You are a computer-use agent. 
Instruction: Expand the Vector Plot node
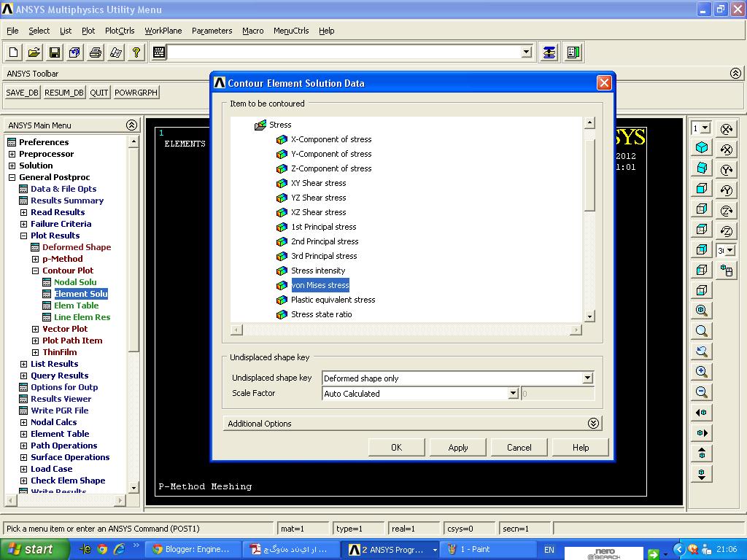click(35, 329)
